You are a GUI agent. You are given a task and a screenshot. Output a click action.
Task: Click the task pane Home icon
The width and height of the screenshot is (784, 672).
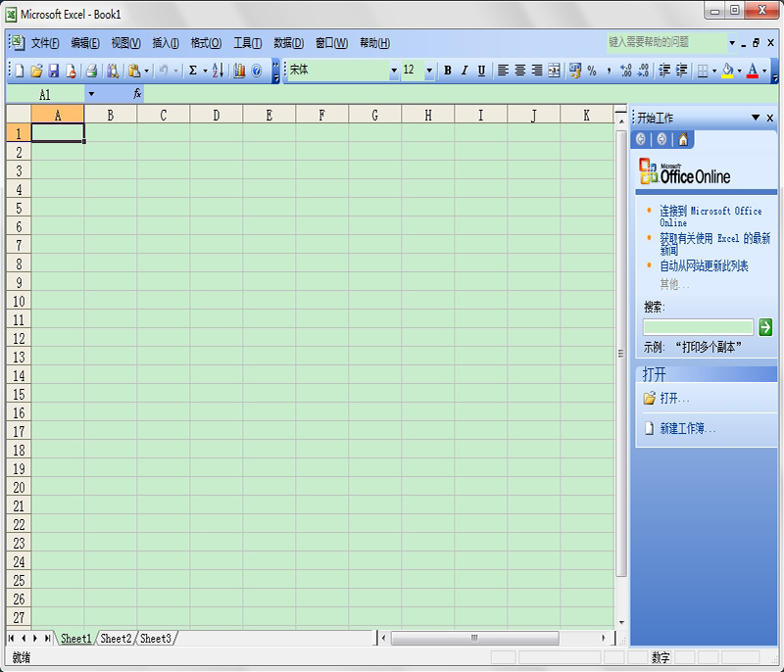point(683,139)
